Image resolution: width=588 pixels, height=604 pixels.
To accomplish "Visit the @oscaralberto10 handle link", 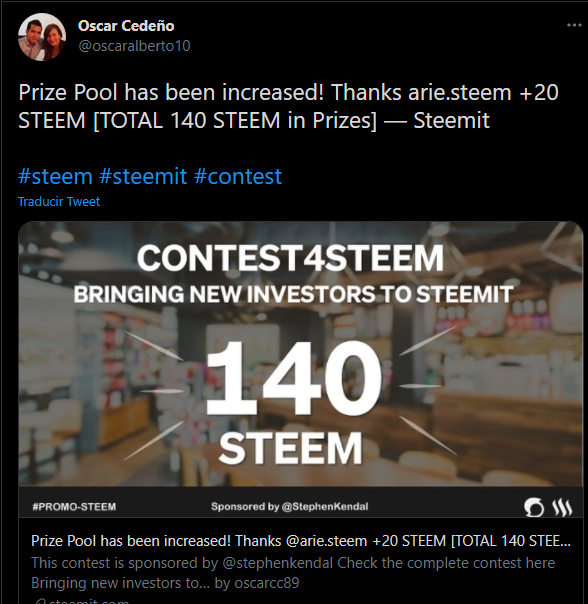I will point(134,46).
